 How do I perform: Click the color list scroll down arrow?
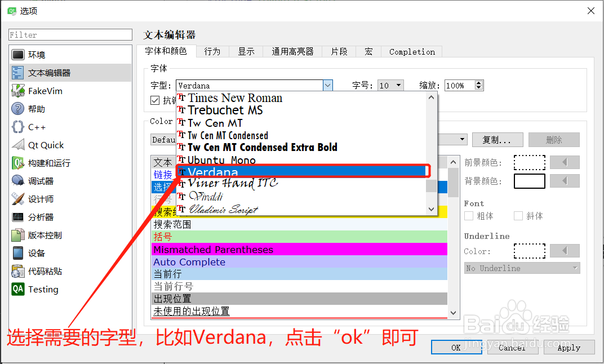454,313
